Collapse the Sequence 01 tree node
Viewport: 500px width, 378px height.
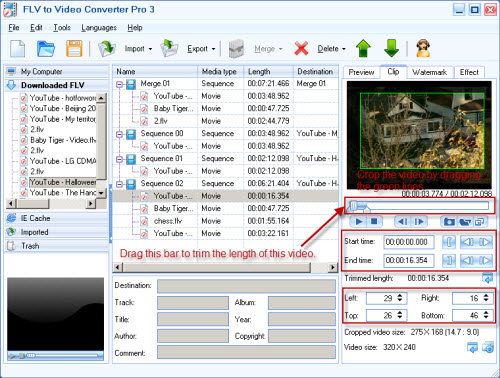(x=119, y=159)
